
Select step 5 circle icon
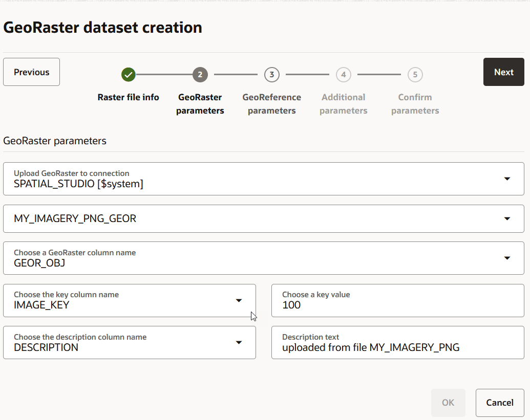[x=415, y=75]
